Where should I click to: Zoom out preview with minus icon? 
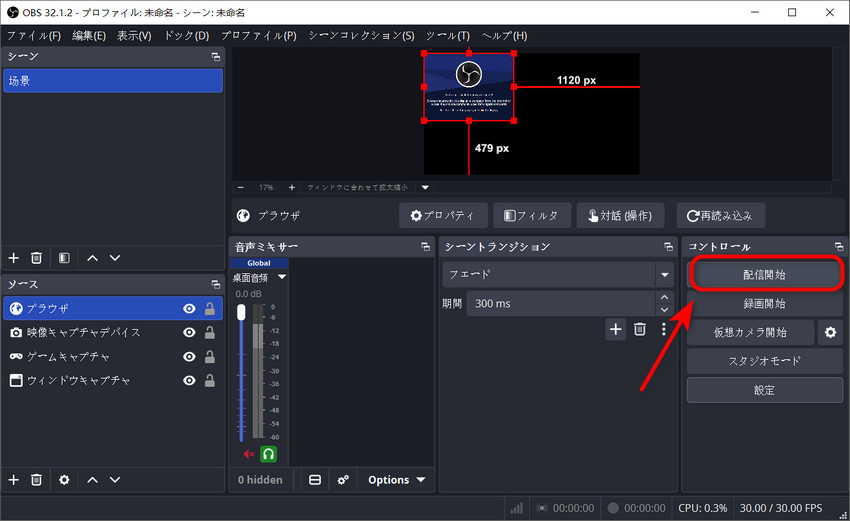(241, 188)
